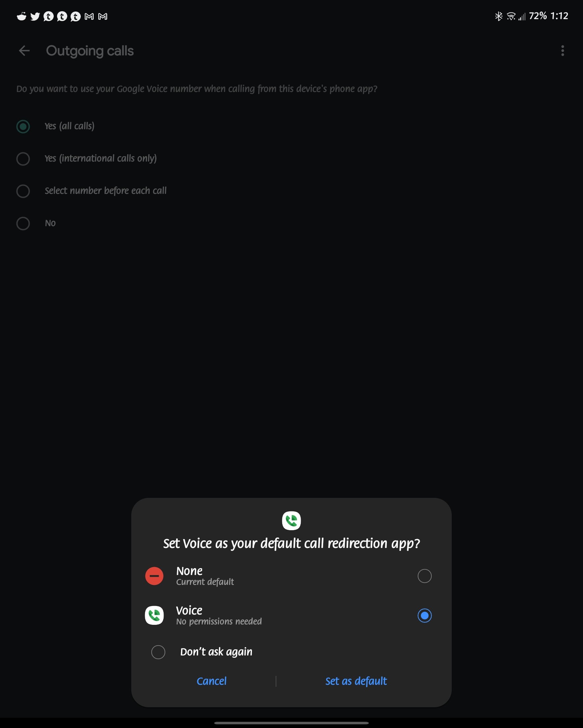Tap the Voice phone icon in list
The image size is (583, 728).
pos(154,616)
